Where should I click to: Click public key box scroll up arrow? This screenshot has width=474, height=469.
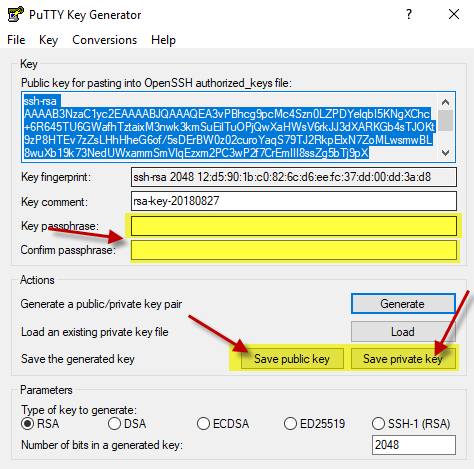tap(446, 102)
